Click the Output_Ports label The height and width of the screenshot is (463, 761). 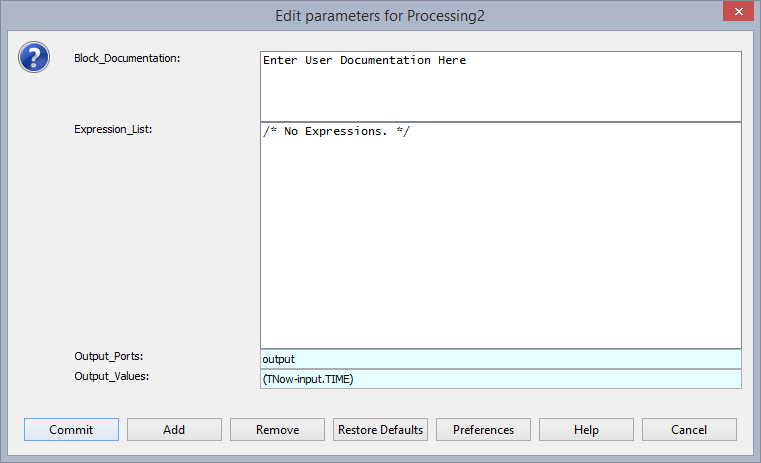click(109, 356)
